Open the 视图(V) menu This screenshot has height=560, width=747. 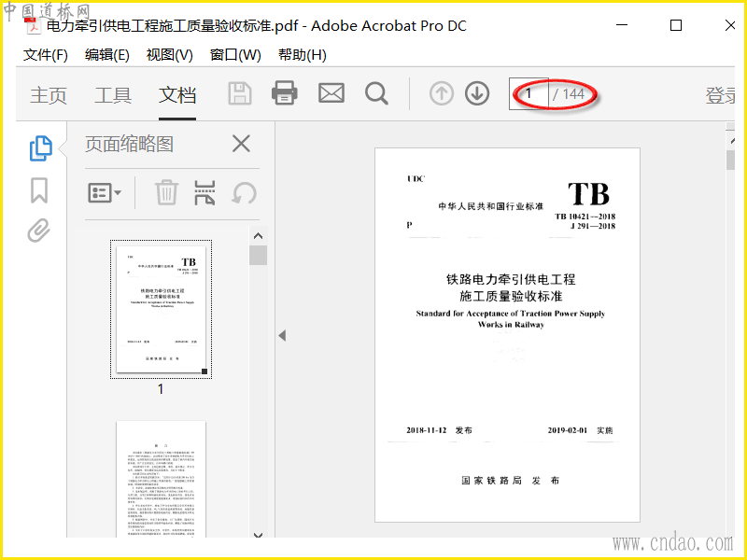coord(170,55)
